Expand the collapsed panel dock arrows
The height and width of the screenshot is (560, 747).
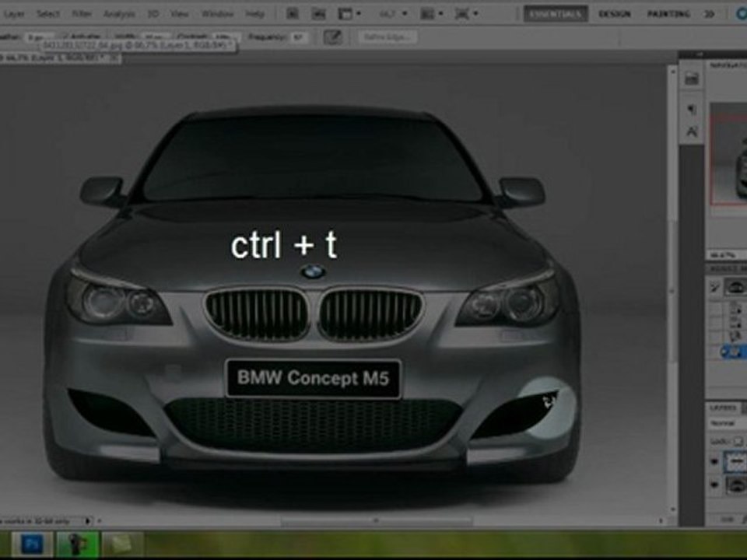pos(700,54)
